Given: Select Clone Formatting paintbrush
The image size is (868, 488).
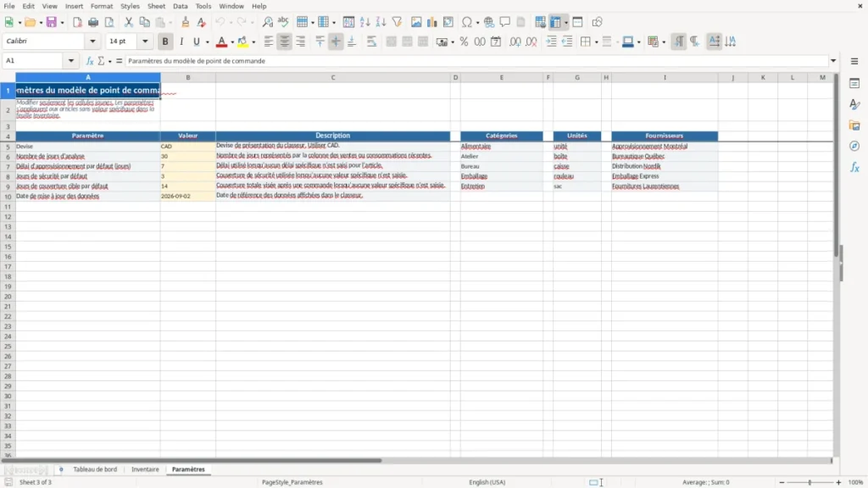Looking at the screenshot, I should click(186, 22).
